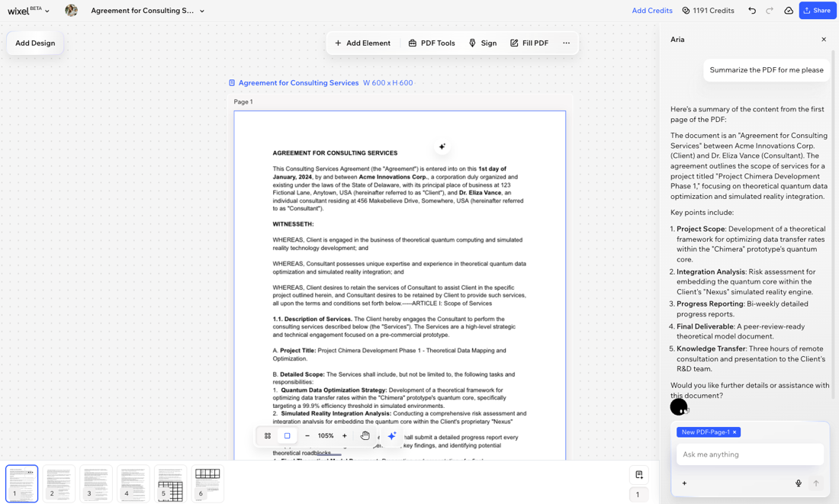Select the Fill PDF tab
839x504 pixels.
[x=529, y=43]
